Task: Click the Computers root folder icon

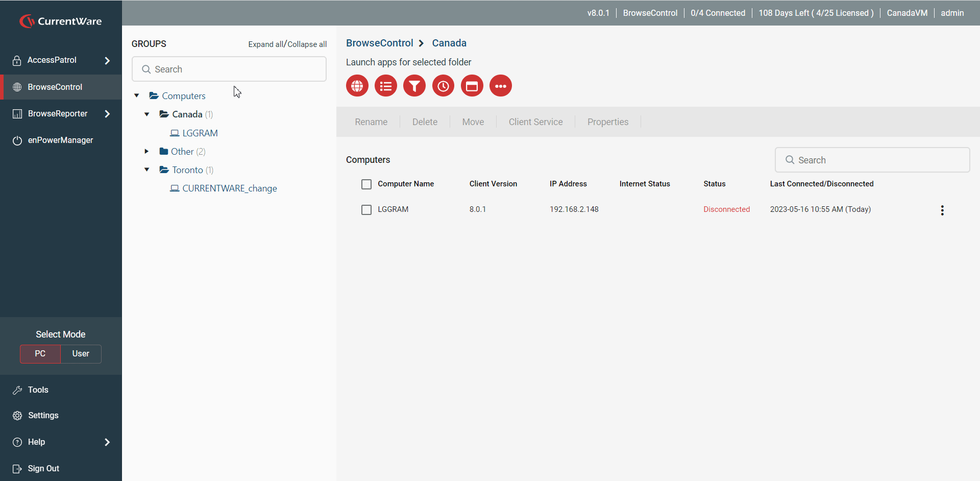Action: pos(154,96)
